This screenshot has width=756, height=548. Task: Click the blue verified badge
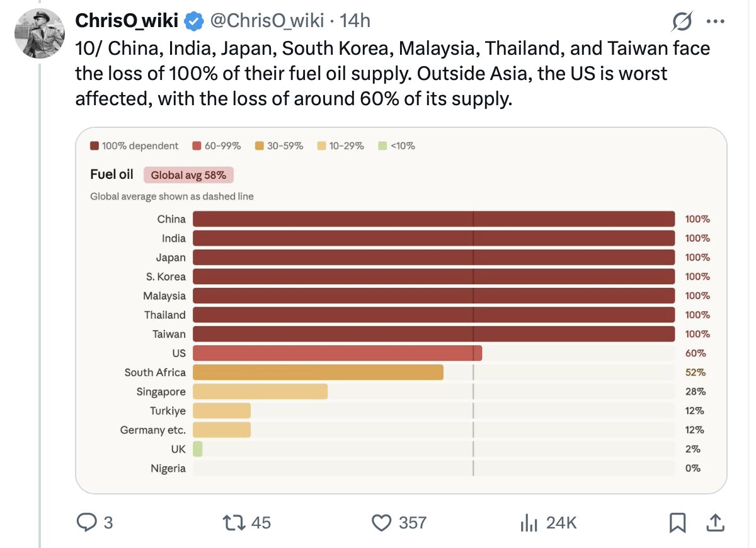[x=193, y=21]
